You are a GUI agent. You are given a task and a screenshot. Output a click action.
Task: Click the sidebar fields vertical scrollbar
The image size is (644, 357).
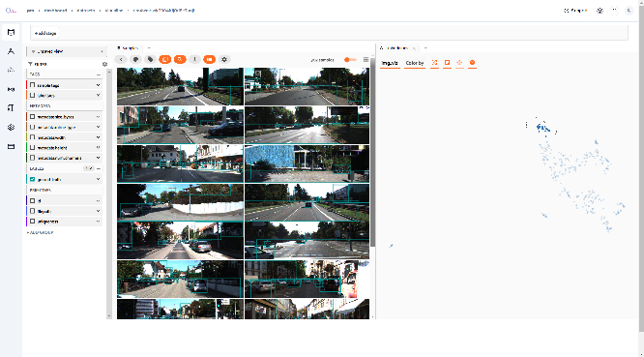click(x=109, y=193)
